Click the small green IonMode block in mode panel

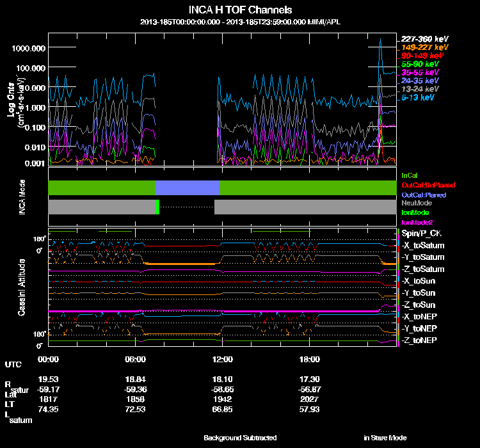point(157,207)
